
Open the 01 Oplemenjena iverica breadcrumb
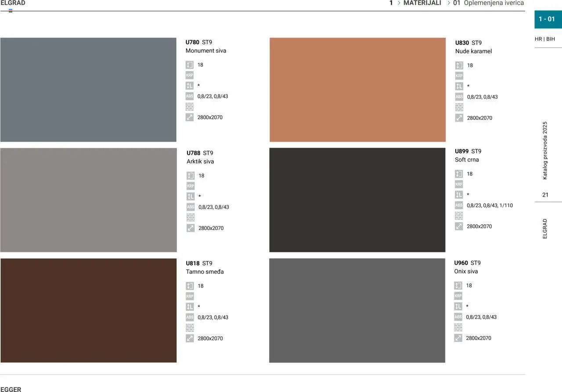coord(488,3)
